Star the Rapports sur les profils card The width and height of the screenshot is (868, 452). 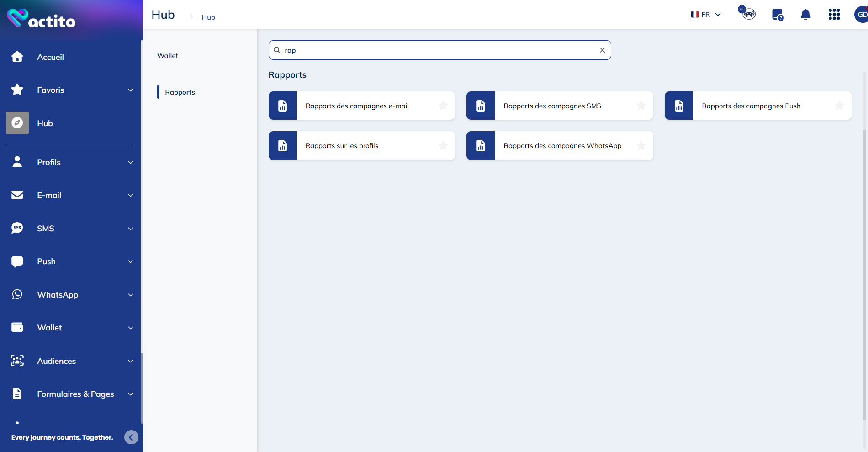tap(443, 146)
